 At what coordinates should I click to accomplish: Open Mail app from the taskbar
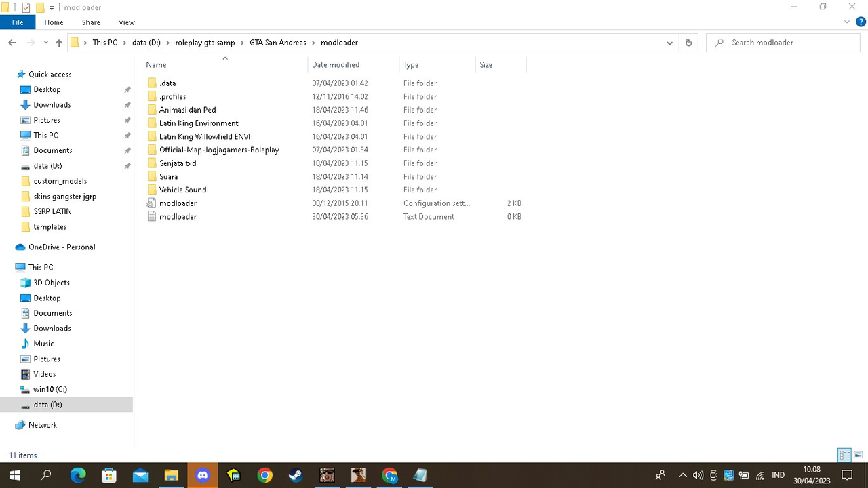(140, 475)
